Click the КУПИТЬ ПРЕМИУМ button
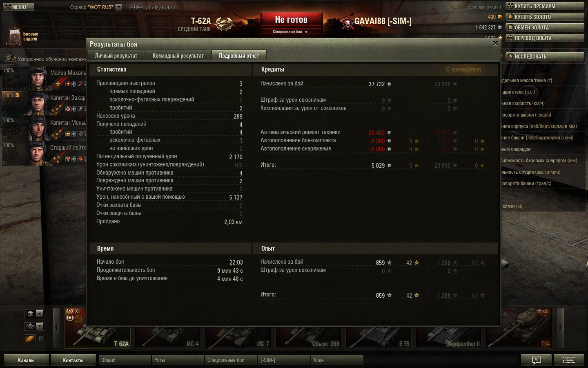The width and height of the screenshot is (588, 368). point(545,6)
